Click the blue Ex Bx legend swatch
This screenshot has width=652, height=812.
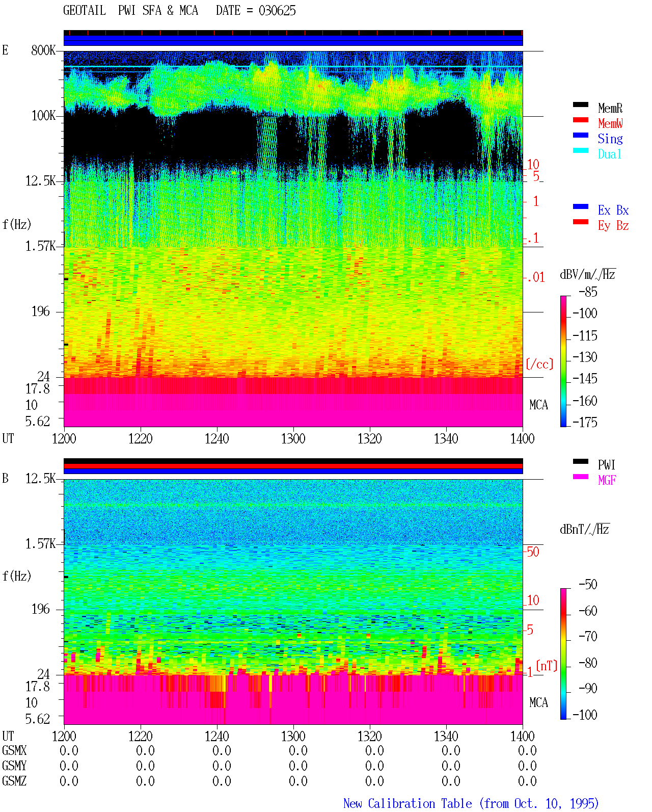tap(581, 206)
